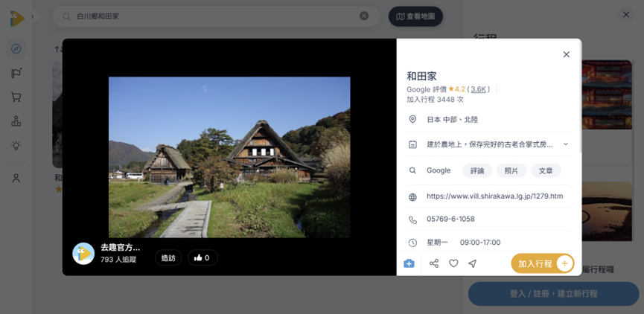
Task: Expand the description 建於農地上 chevron
Action: (566, 144)
